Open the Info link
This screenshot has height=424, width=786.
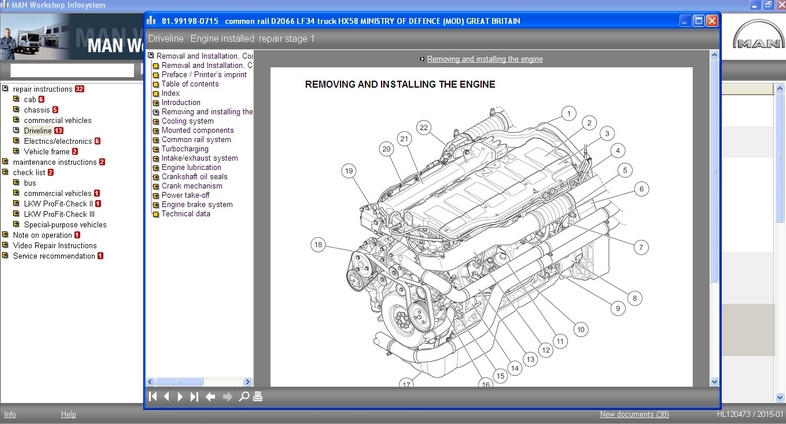click(10, 414)
